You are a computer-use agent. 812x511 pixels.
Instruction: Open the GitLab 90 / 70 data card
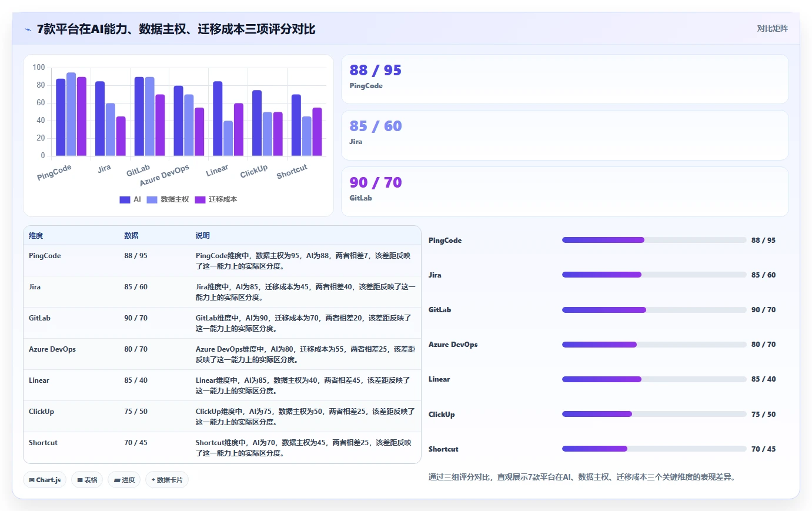[x=565, y=192]
